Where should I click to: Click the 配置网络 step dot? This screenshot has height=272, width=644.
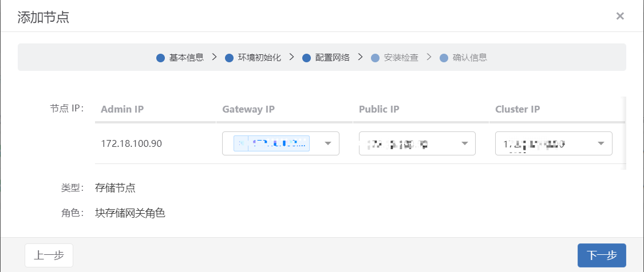point(306,58)
